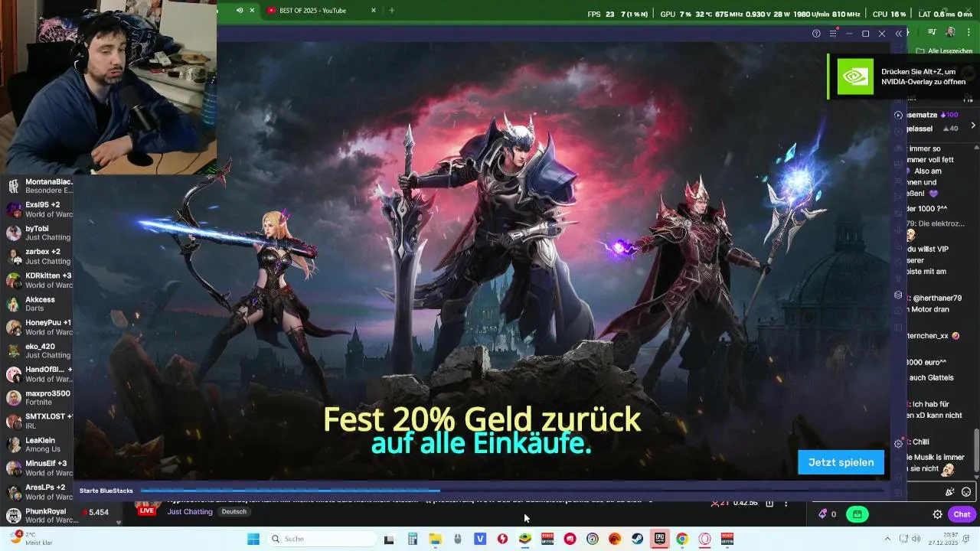The height and width of the screenshot is (551, 980).
Task: Show hidden system tray icons
Action: pyautogui.click(x=887, y=539)
